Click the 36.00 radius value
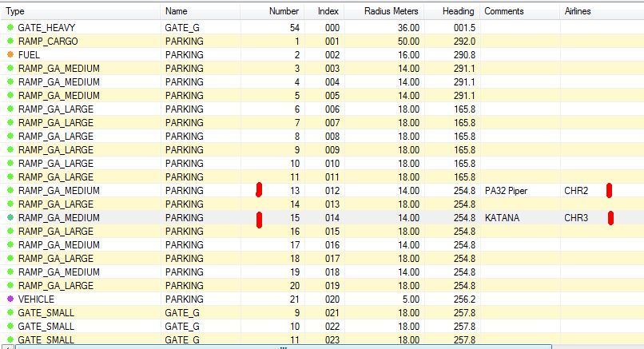The width and height of the screenshot is (644, 349). [x=408, y=27]
